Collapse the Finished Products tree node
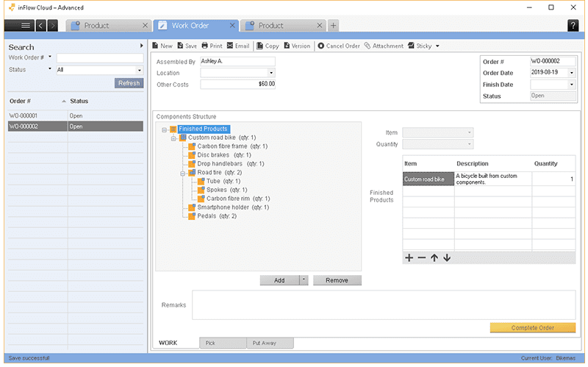Image resolution: width=588 pixels, height=367 pixels. [x=164, y=130]
